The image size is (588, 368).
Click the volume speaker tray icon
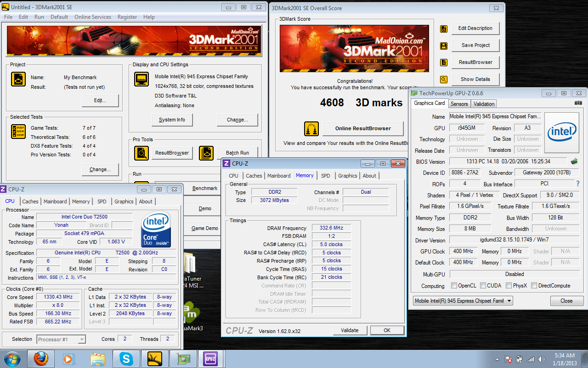click(543, 359)
